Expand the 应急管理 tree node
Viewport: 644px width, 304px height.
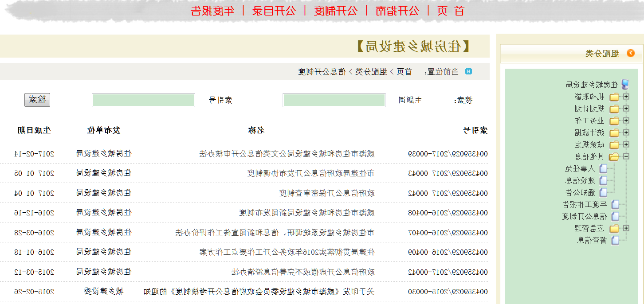626,228
